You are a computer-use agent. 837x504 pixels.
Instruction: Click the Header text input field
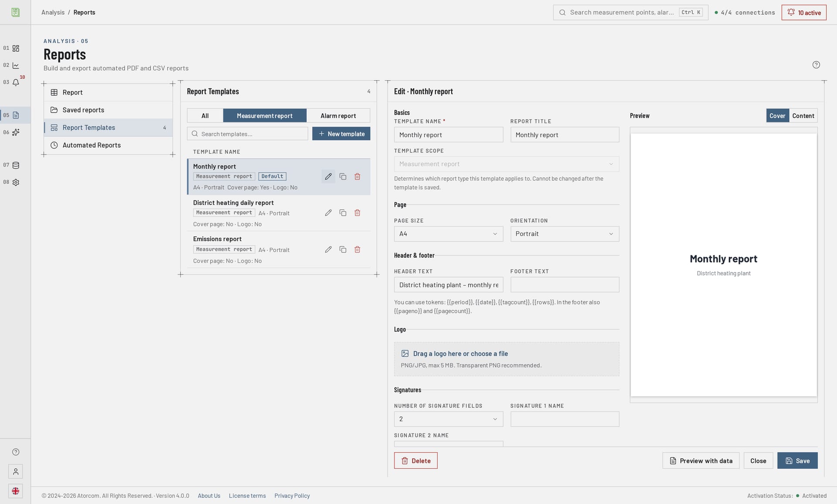tap(448, 285)
